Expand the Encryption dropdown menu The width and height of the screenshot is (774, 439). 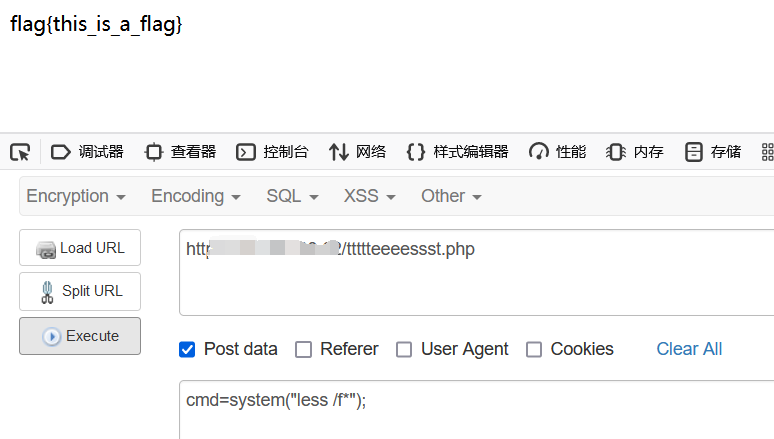[76, 196]
